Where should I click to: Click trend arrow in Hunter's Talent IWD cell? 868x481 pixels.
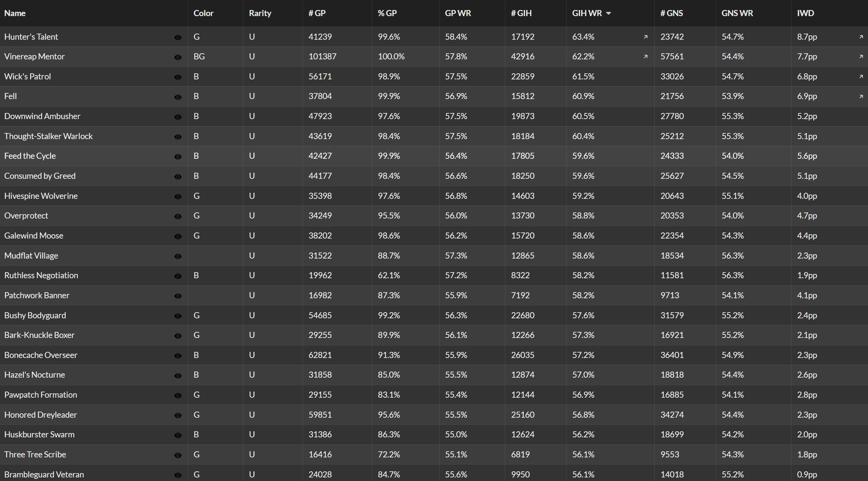click(x=861, y=37)
